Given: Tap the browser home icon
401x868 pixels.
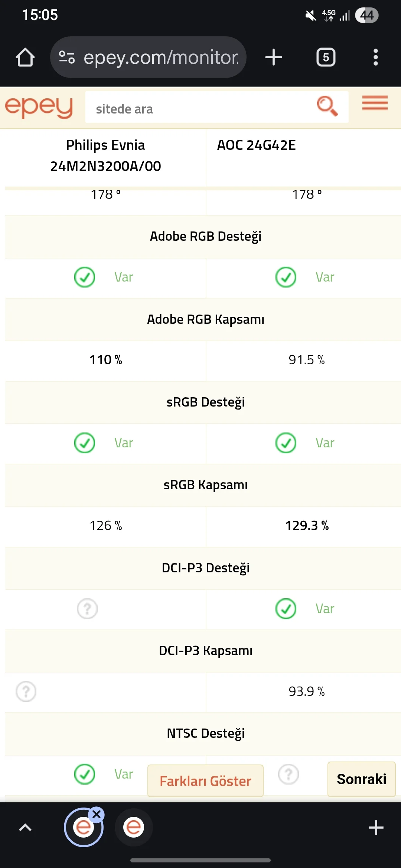Looking at the screenshot, I should pos(25,57).
